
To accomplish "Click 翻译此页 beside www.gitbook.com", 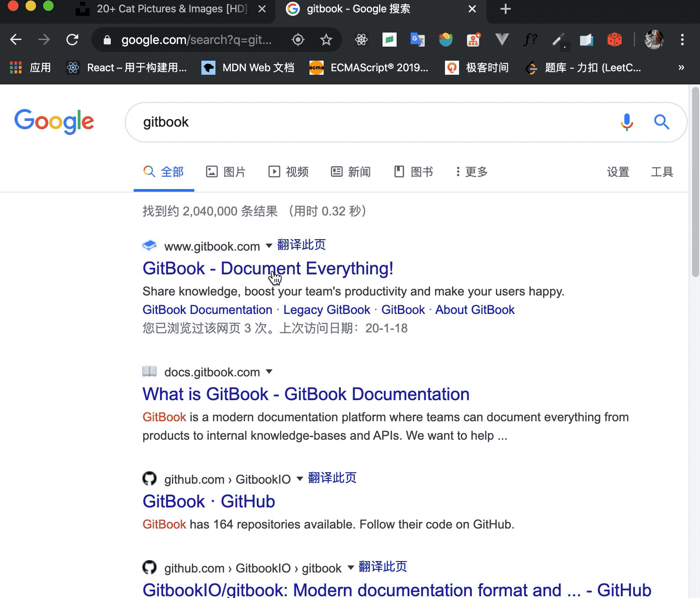I will 302,245.
